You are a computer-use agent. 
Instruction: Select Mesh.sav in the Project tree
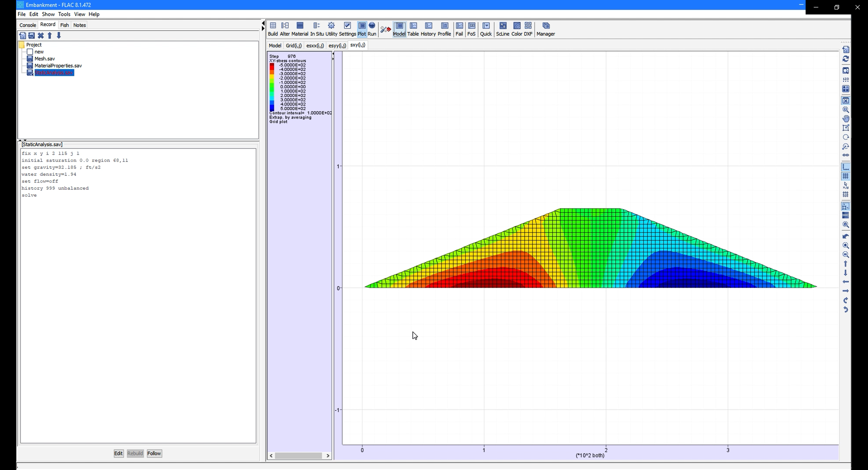(x=45, y=59)
